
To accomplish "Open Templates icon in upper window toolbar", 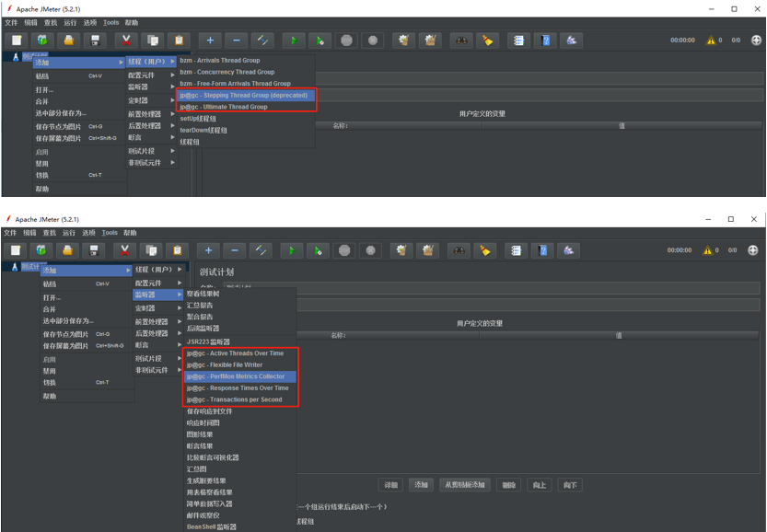I will (42, 40).
